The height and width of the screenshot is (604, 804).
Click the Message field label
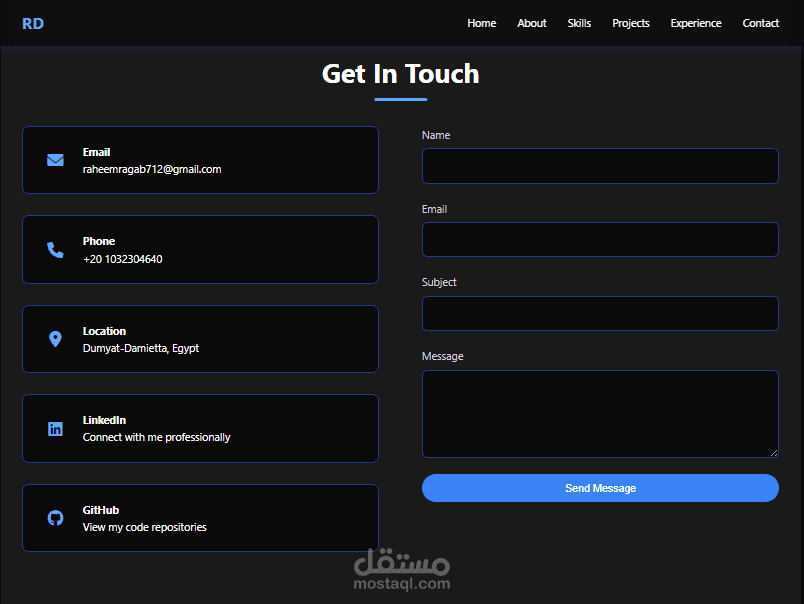point(443,356)
